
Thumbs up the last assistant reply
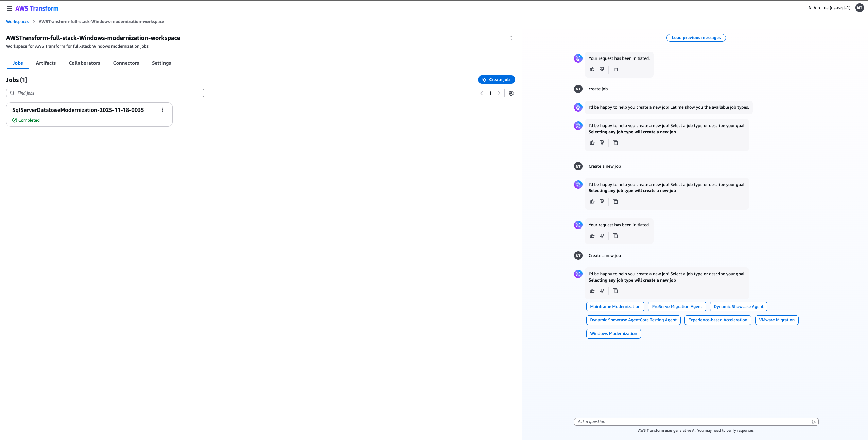pyautogui.click(x=592, y=291)
